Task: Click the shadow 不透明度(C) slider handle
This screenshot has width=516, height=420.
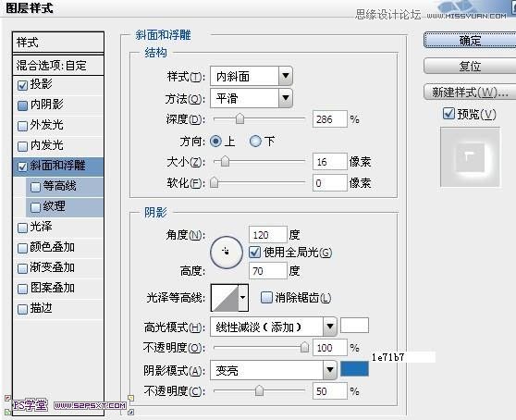Action: click(259, 390)
